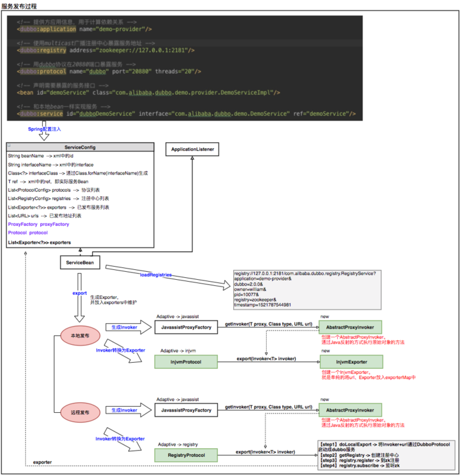Image resolution: width=461 pixels, height=476 pixels.
Task: Click the [step4] registry.subscribe line
Action: [x=360, y=465]
